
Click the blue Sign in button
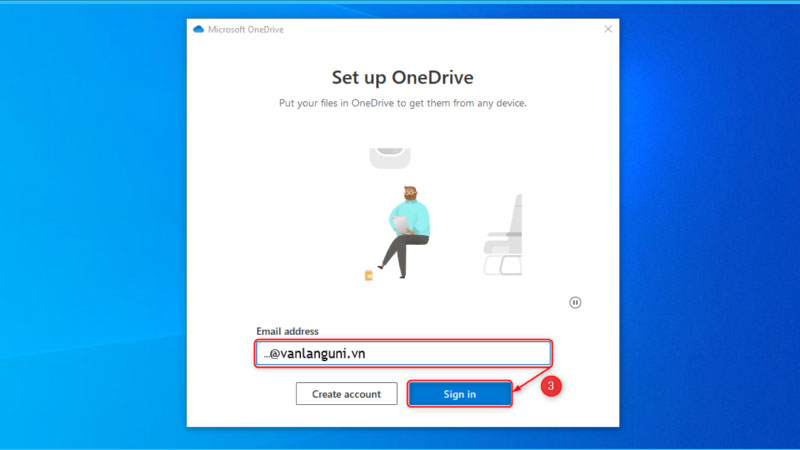coord(460,394)
